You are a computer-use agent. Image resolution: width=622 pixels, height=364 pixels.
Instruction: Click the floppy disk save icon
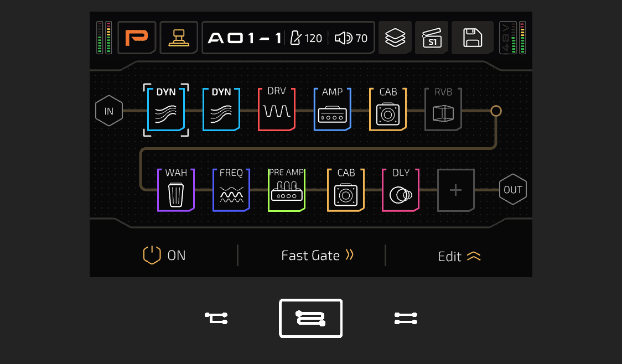tap(473, 38)
